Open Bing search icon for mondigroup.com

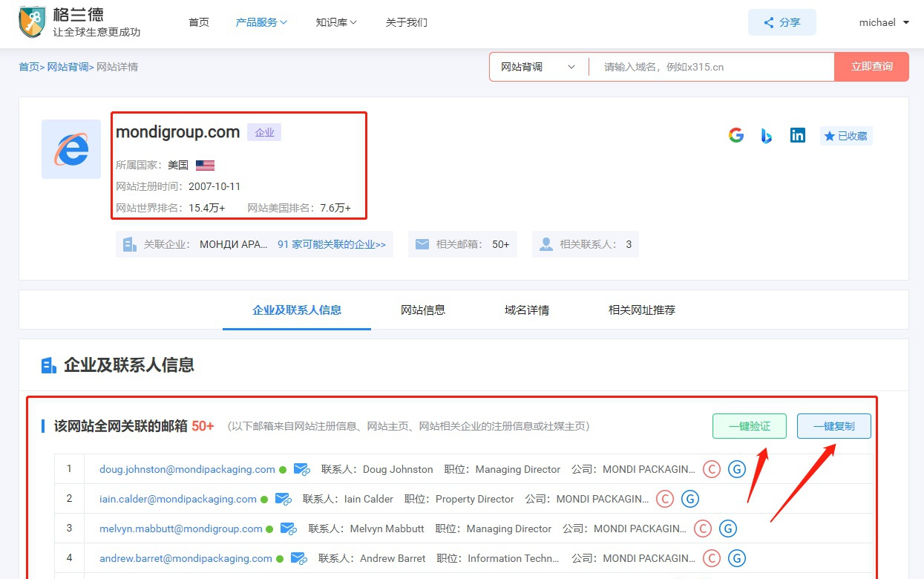coord(767,135)
